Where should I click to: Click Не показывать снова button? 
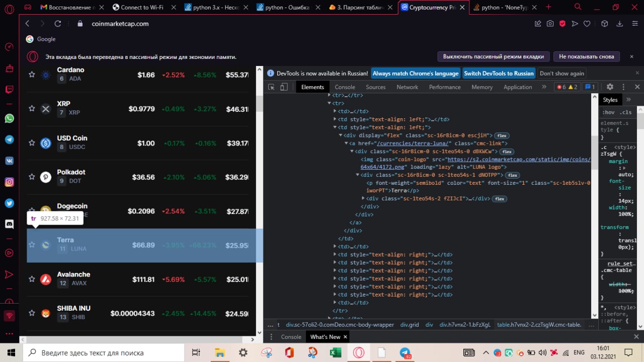click(x=587, y=56)
